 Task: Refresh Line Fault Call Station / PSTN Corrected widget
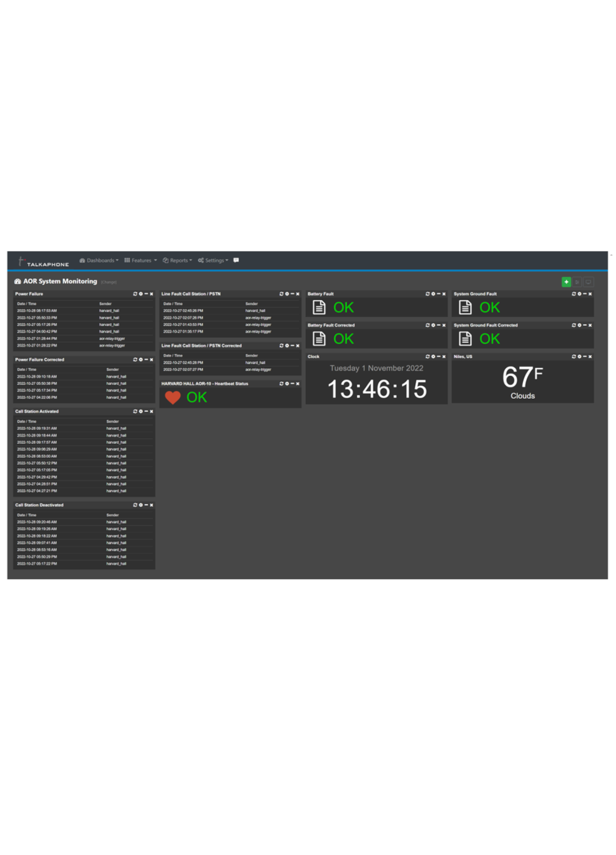click(x=281, y=346)
